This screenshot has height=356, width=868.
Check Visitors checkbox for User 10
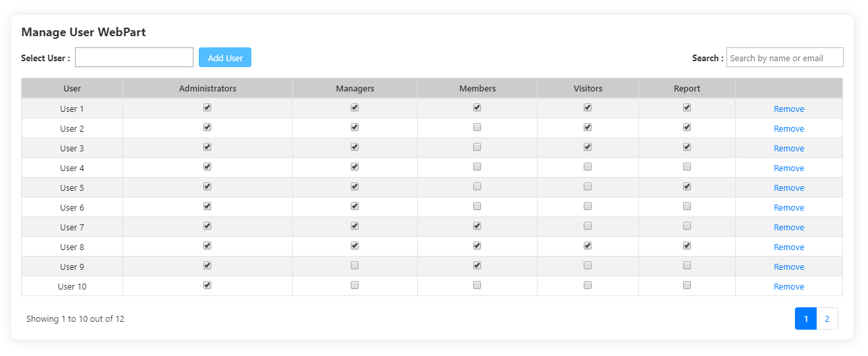coord(588,285)
